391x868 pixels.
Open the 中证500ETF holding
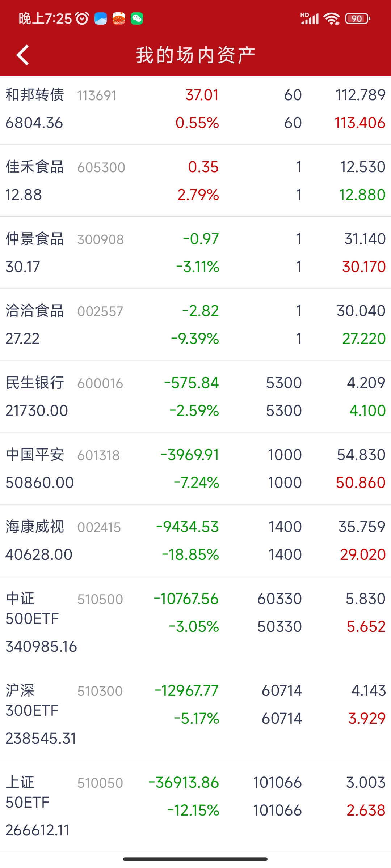point(195,622)
